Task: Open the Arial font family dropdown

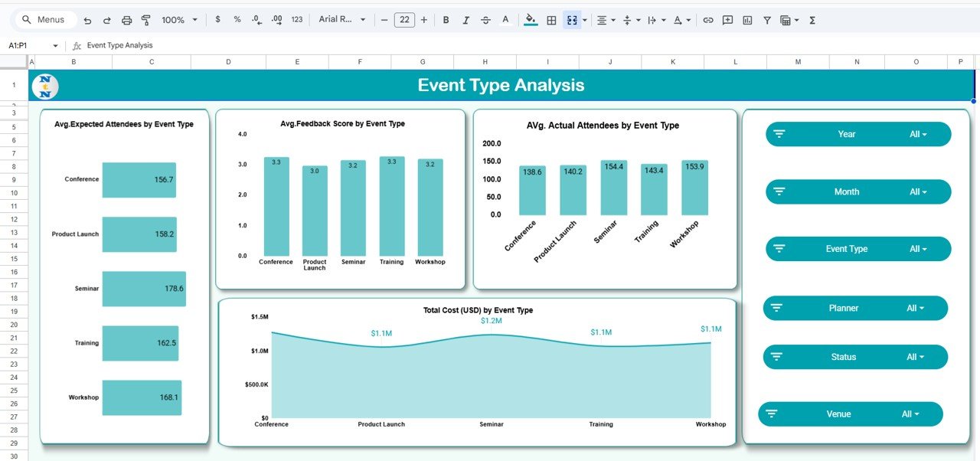Action: [x=342, y=20]
